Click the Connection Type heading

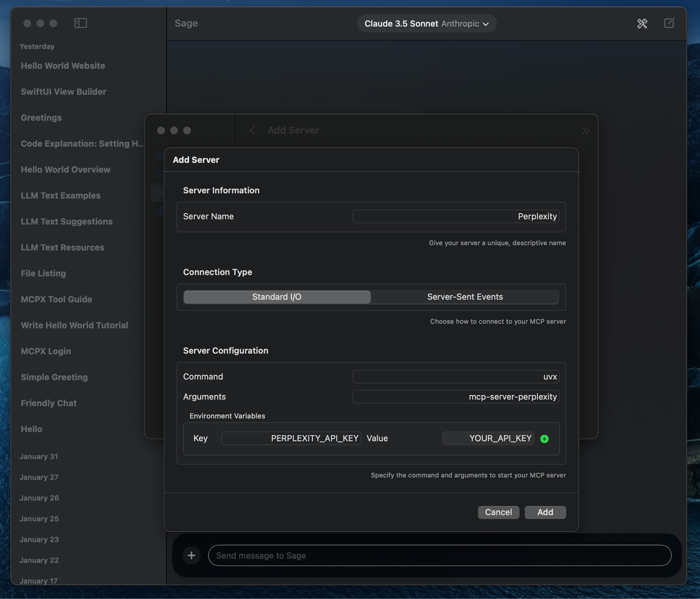[x=217, y=272]
